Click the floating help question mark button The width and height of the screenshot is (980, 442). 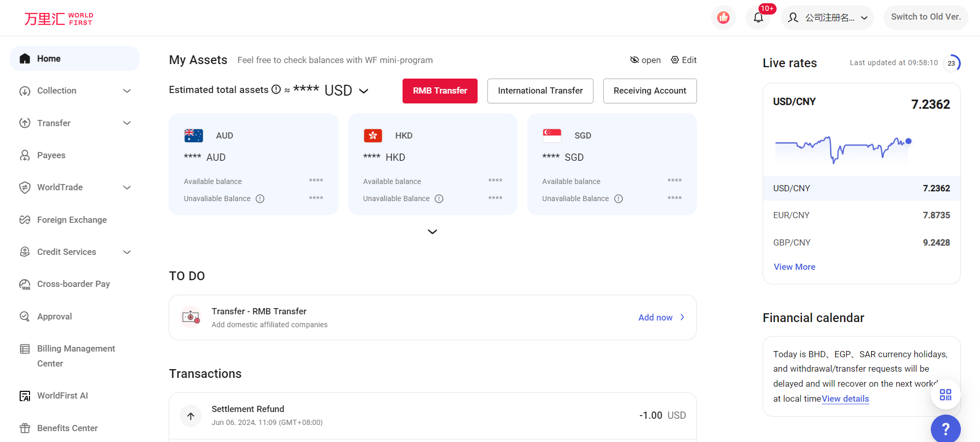point(945,429)
